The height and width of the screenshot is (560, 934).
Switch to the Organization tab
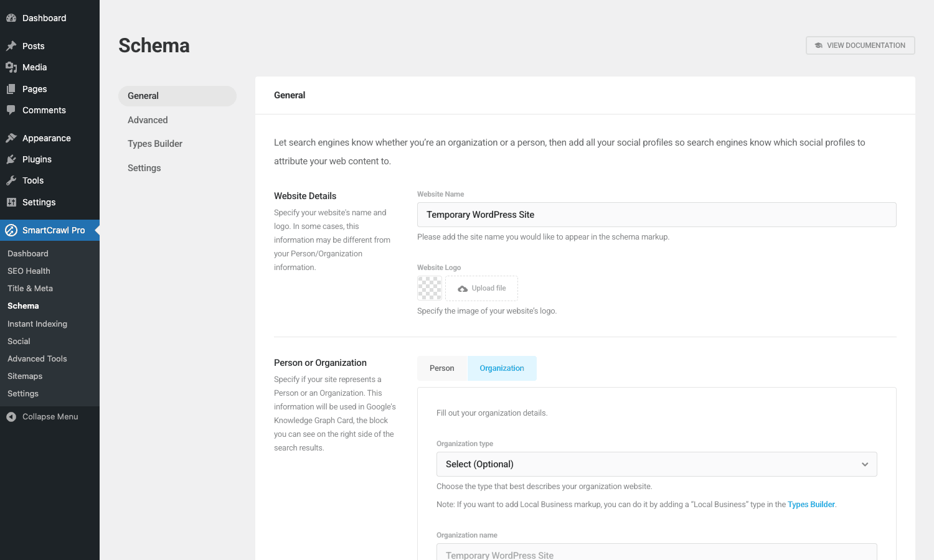502,368
